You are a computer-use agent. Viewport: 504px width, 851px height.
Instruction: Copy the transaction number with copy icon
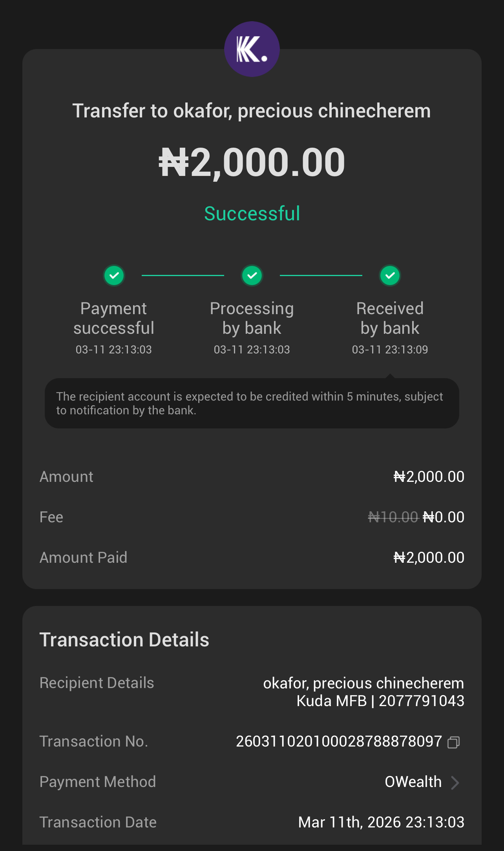[453, 742]
